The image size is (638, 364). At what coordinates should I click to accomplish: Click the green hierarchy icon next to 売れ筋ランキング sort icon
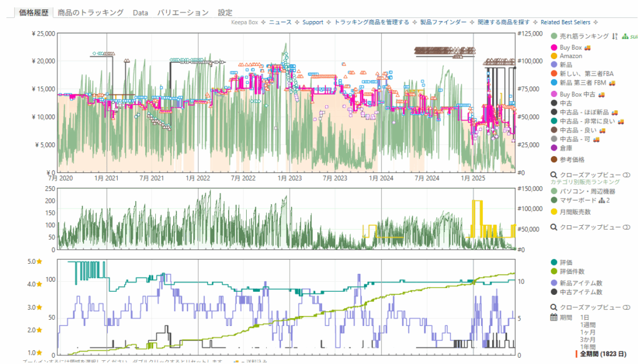625,36
